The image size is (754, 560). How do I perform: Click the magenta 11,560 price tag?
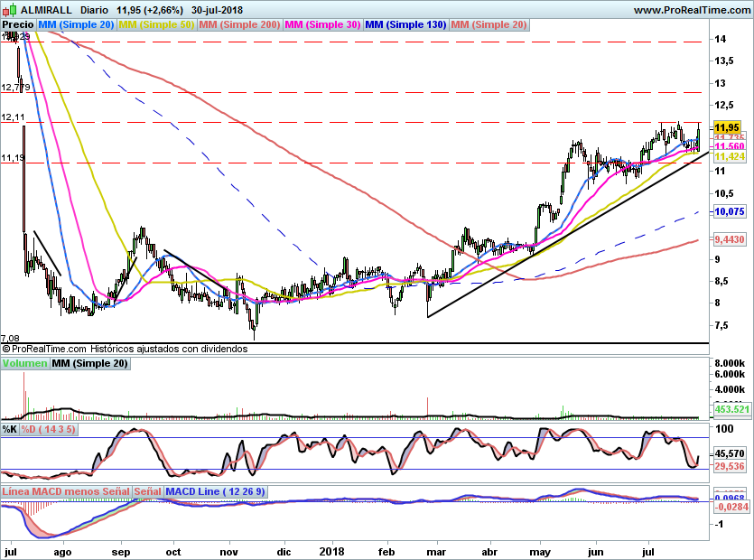730,146
